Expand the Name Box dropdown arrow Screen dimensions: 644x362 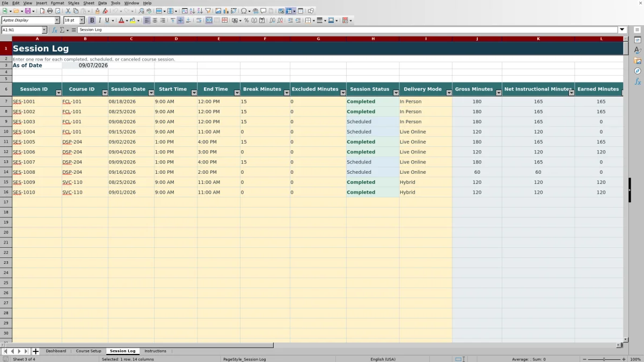click(x=44, y=30)
